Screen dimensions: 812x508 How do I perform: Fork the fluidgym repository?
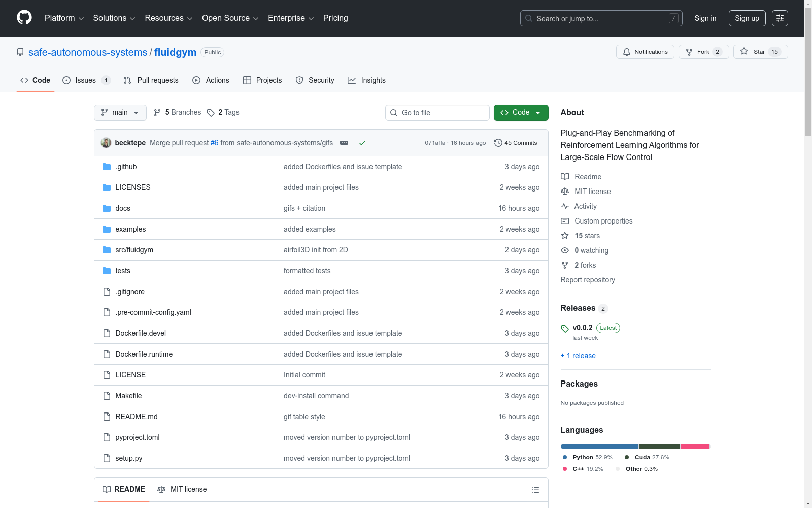(703, 52)
